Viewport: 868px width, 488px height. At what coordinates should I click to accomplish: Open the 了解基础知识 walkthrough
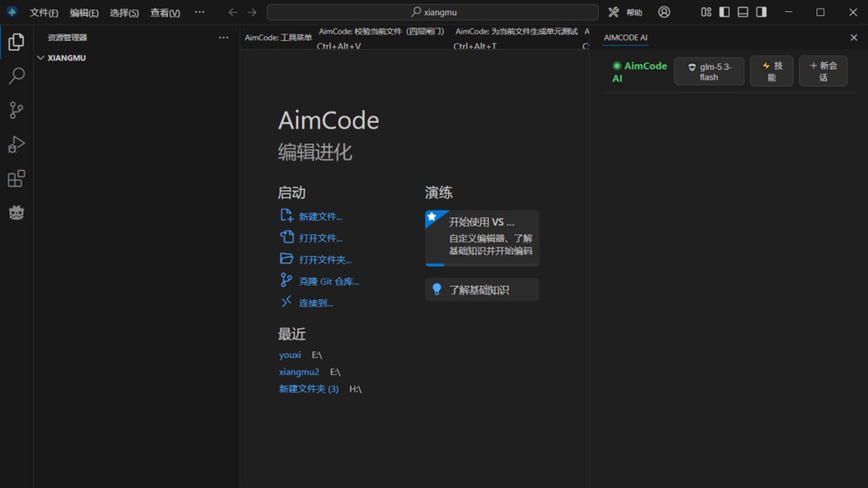pos(482,290)
